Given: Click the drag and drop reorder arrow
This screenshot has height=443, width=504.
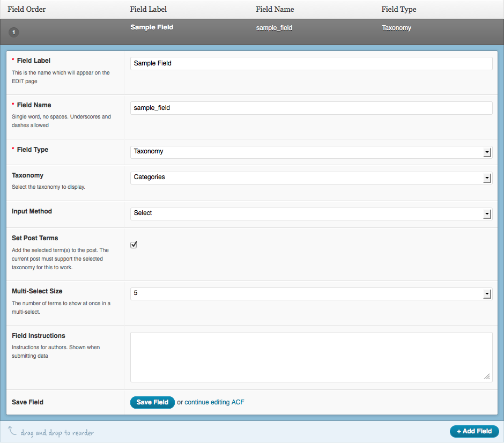Looking at the screenshot, I should (12, 431).
